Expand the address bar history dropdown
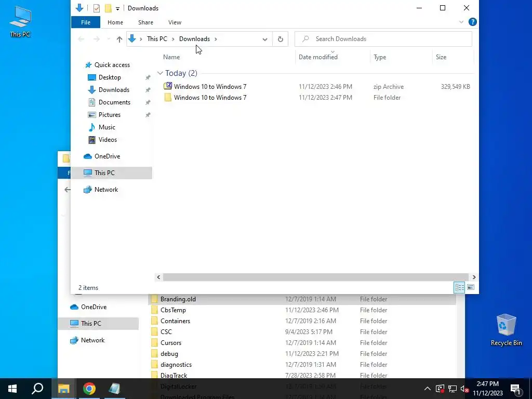Screen dimensions: 532x399 [264, 39]
